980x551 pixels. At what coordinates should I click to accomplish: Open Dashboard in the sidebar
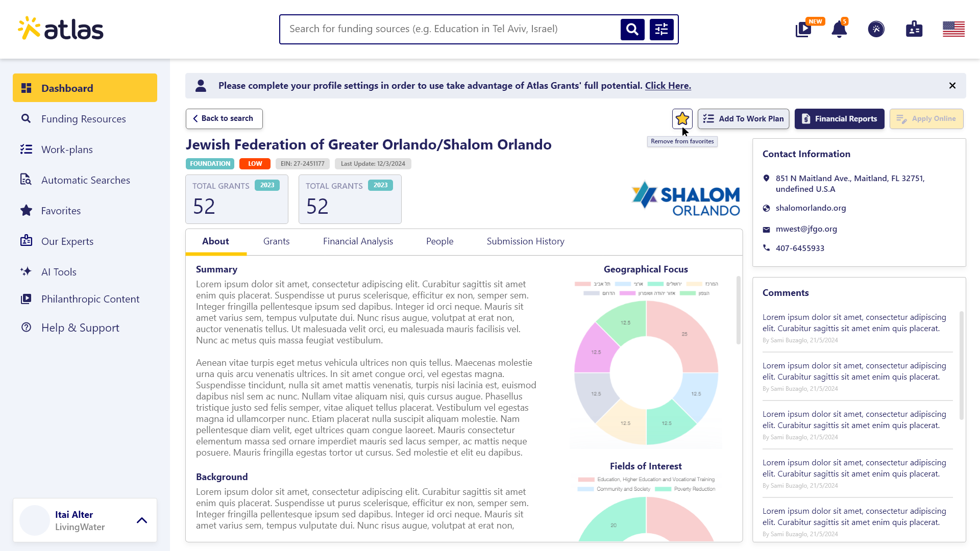tap(85, 88)
